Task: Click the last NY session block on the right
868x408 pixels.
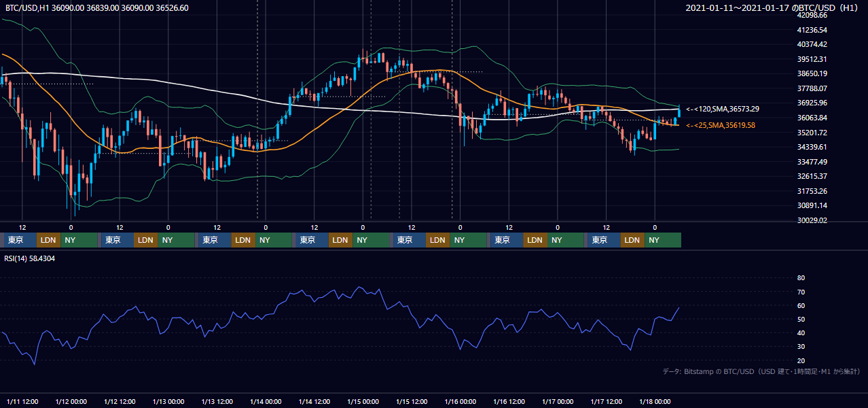Action: click(663, 240)
